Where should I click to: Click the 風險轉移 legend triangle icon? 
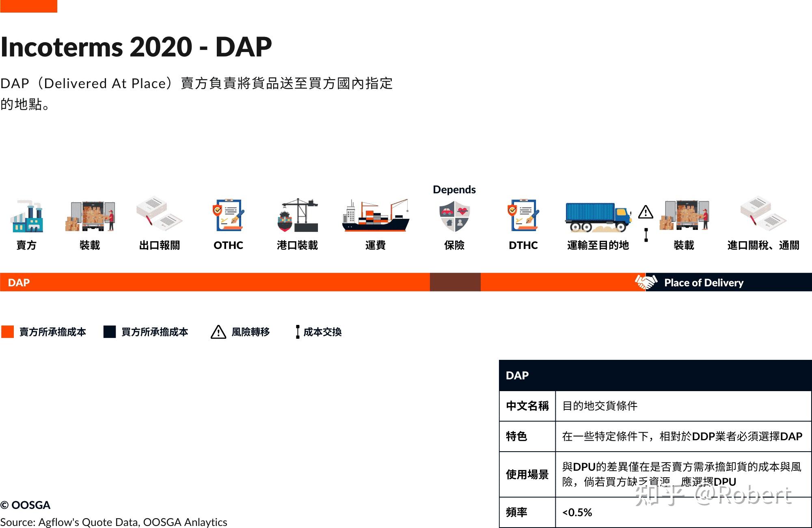pos(218,332)
